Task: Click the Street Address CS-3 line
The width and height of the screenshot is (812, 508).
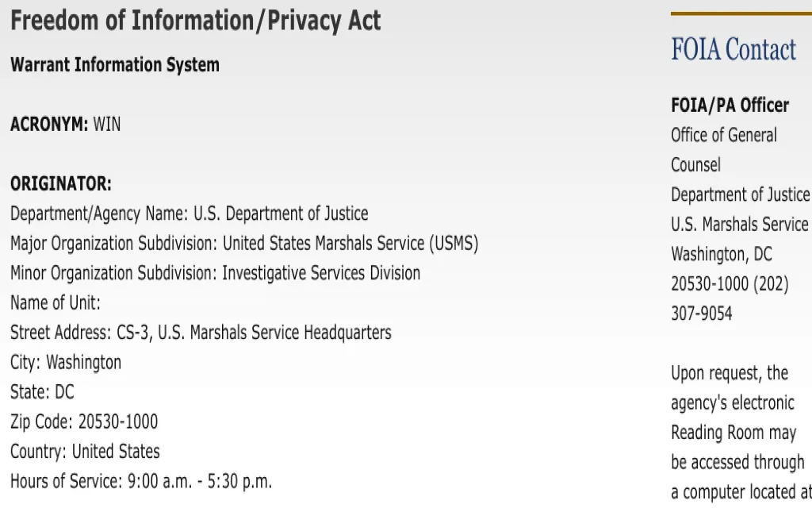Action: coord(201,333)
